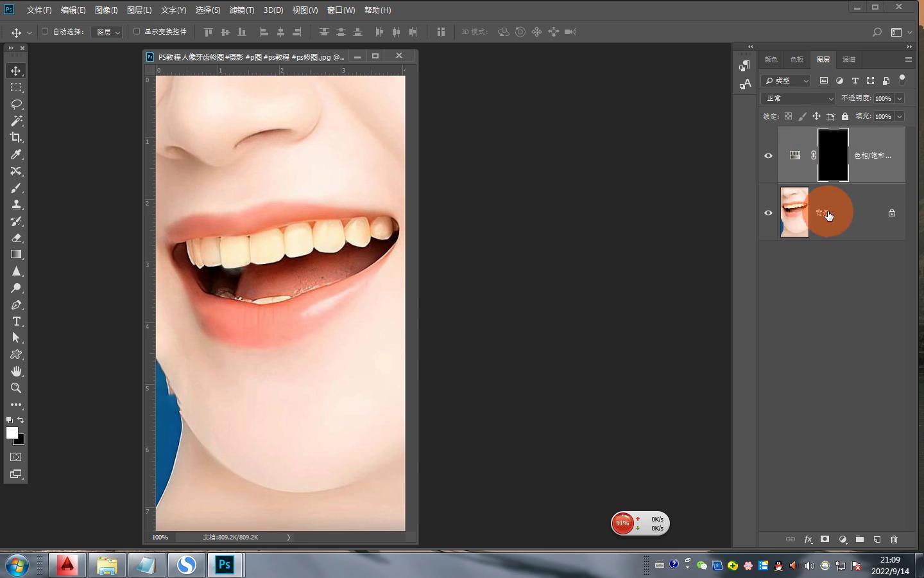Enable the 自动选择 checkbox
Screen dimensions: 924x578
point(45,31)
